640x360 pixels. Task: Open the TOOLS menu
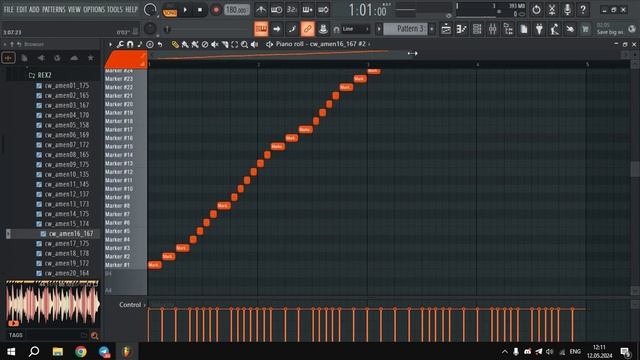(115, 9)
